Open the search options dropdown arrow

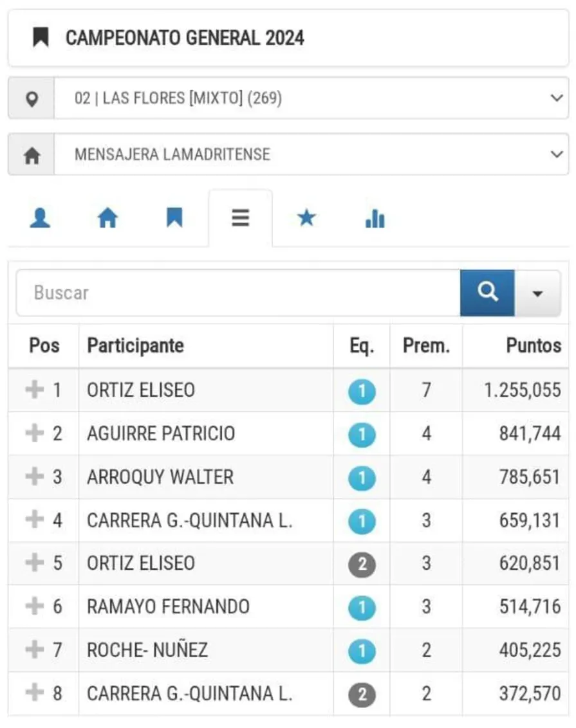click(537, 293)
